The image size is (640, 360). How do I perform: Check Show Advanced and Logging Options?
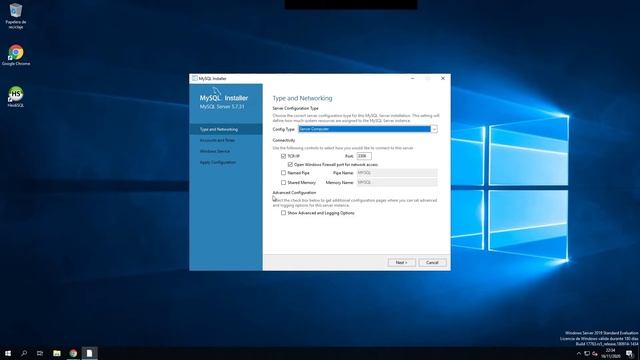(x=283, y=213)
